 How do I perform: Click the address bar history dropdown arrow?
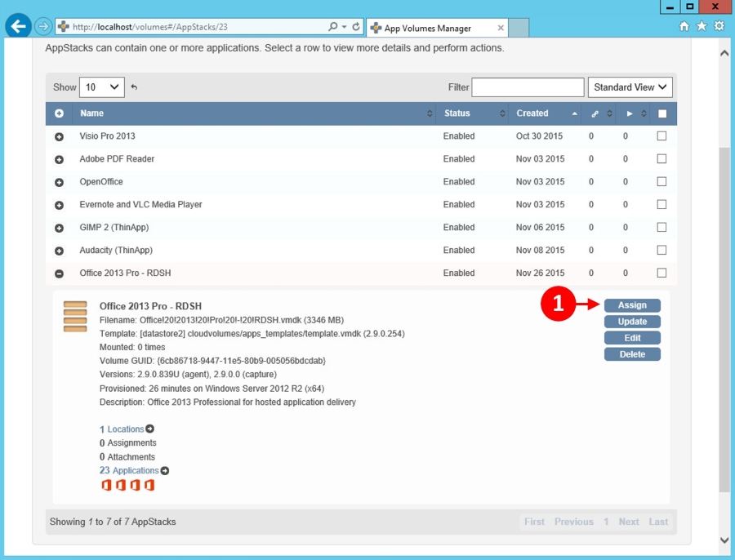tap(344, 27)
